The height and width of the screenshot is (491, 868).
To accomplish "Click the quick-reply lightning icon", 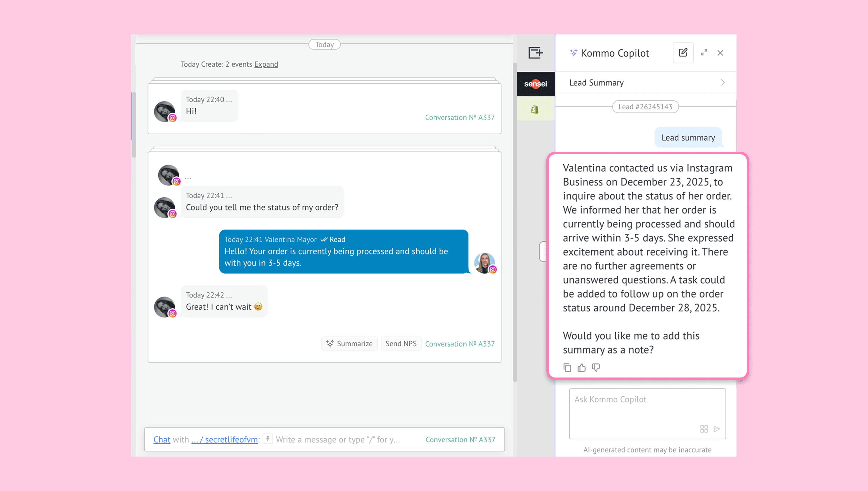I will click(268, 439).
